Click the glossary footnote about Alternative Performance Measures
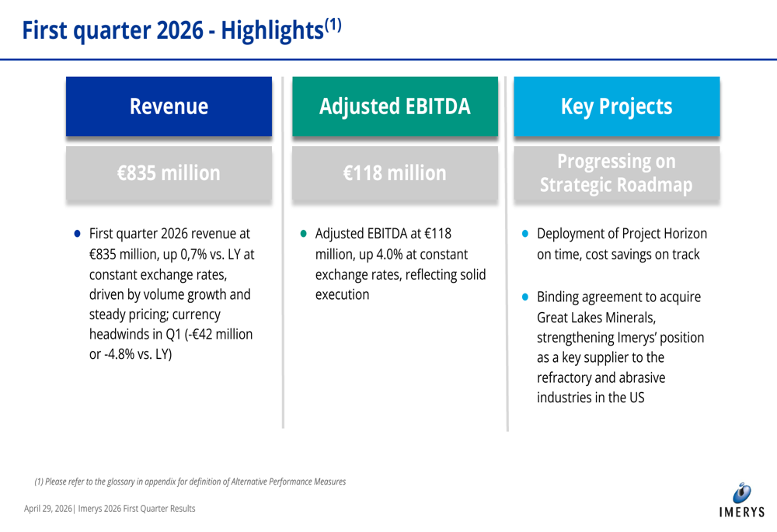Viewport: 777px width, 532px height. coord(190,482)
